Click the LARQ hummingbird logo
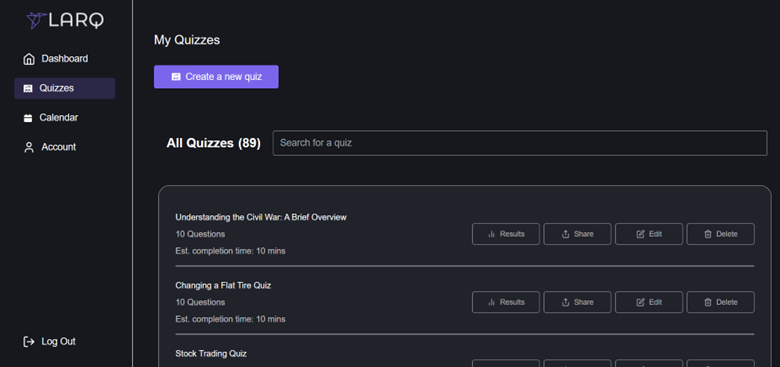 click(36, 20)
